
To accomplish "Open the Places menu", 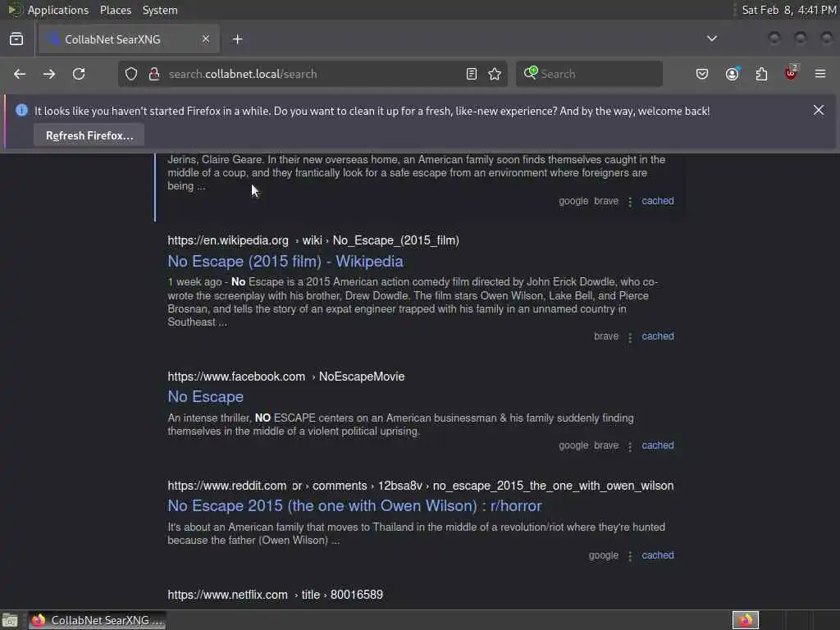I will pos(116,10).
